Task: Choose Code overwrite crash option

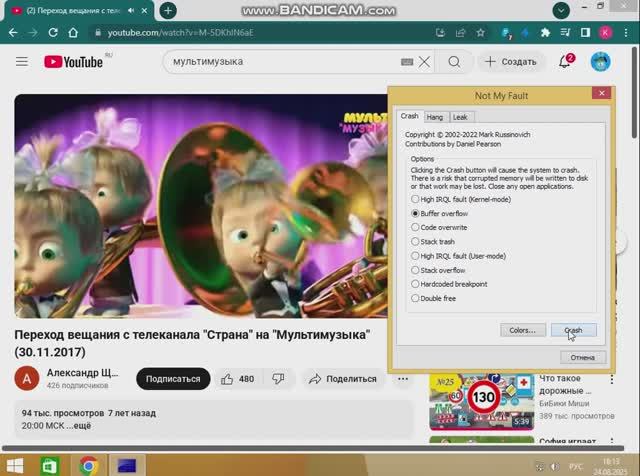Action: (x=439, y=227)
